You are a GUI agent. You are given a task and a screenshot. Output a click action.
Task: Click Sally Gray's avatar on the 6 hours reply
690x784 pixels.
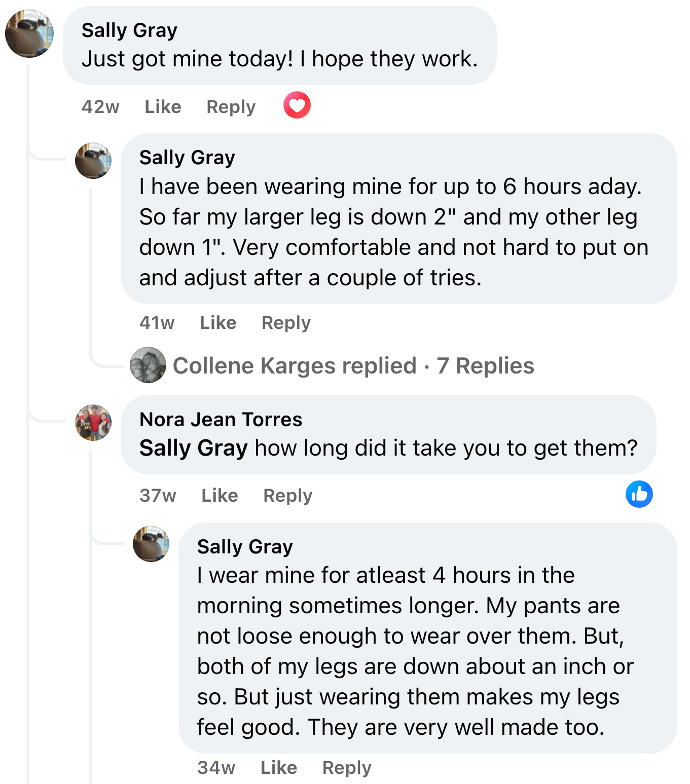coord(93,161)
